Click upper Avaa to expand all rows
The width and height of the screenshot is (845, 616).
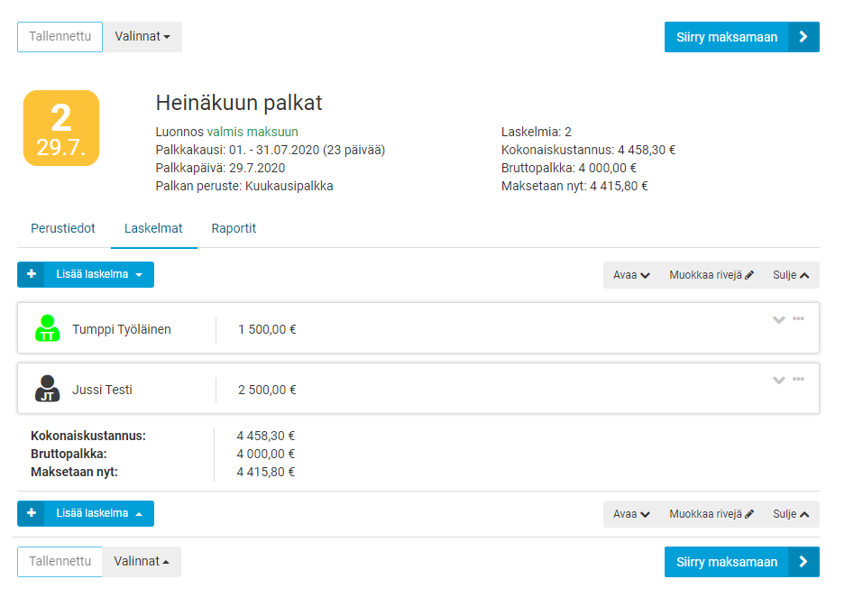tap(631, 275)
